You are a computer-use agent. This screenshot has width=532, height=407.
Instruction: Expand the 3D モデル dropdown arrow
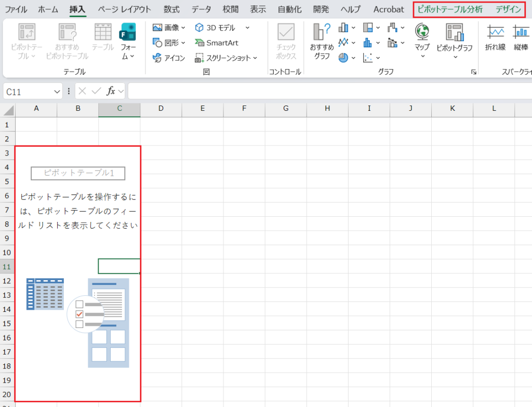point(247,28)
